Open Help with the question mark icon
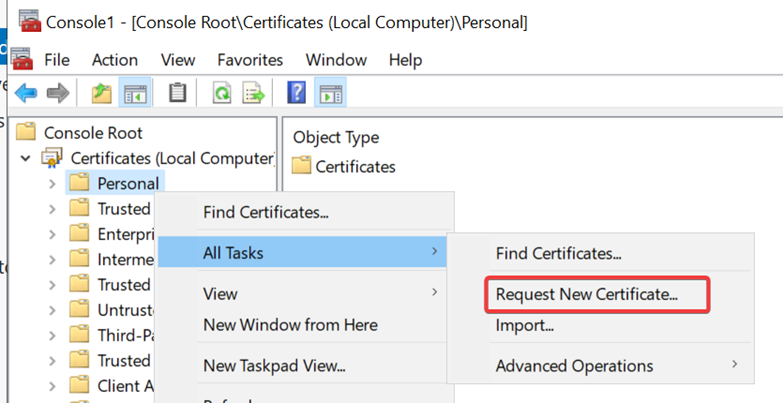Viewport: 783px width, 403px height. coord(296,93)
